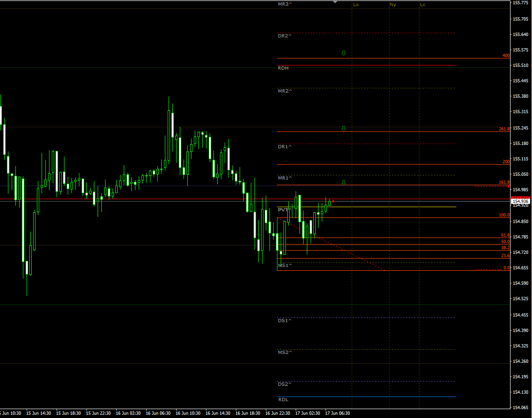Click the DR1^ resistance label
Image resolution: width=532 pixels, height=418 pixels.
tap(284, 147)
